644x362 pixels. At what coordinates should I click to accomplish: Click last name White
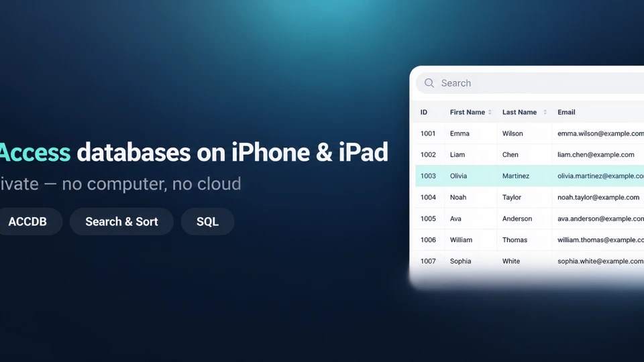coord(511,261)
